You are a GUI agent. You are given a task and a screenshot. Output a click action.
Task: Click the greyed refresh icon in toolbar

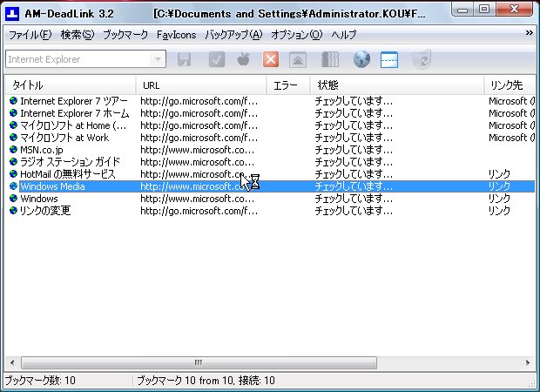[422, 59]
